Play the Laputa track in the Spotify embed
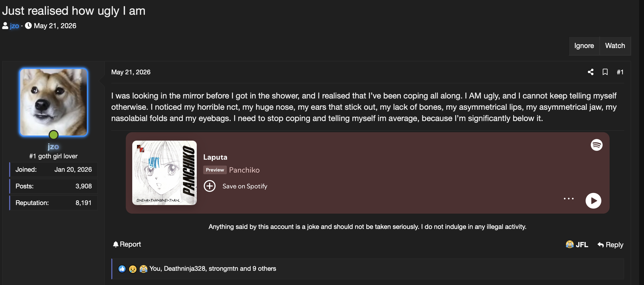 click(x=593, y=200)
